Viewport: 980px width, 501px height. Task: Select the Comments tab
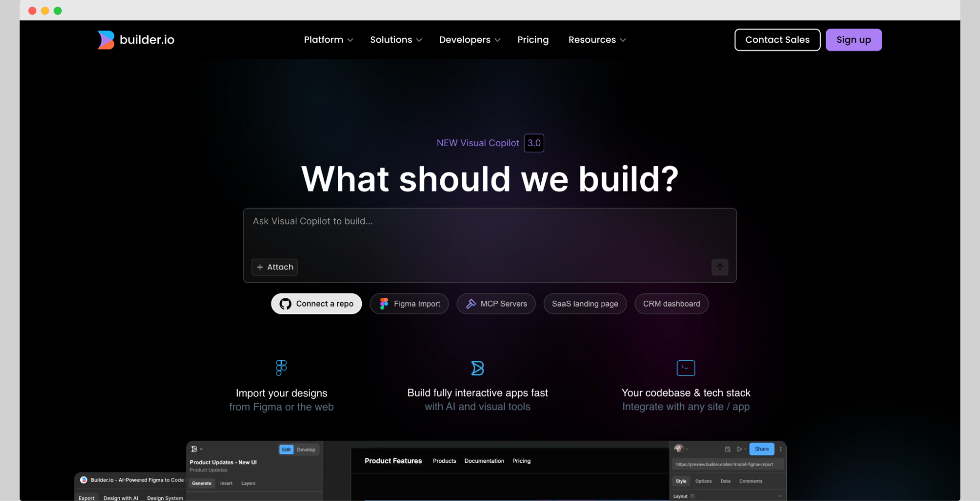click(751, 481)
